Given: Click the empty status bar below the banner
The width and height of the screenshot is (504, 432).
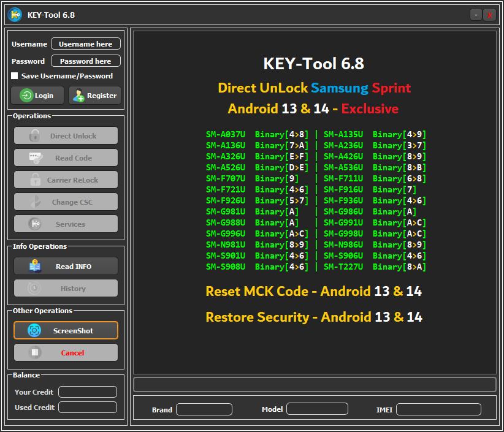Looking at the screenshot, I should click(x=315, y=384).
